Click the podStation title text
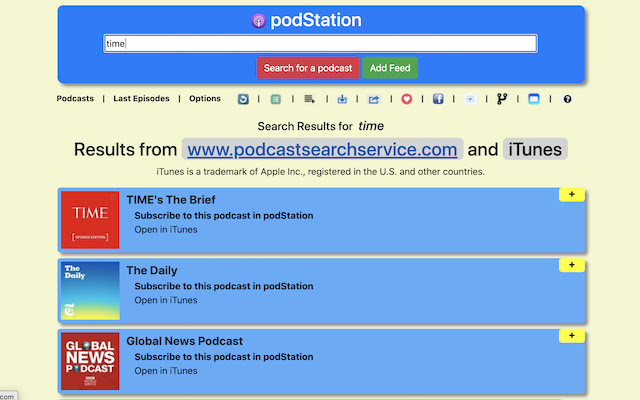640x400 pixels. tap(316, 20)
